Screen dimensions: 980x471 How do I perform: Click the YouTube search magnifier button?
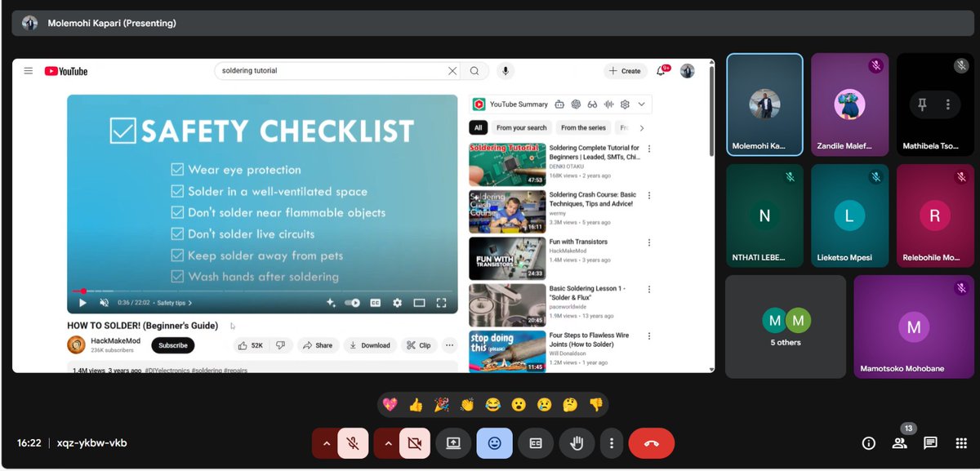click(474, 71)
